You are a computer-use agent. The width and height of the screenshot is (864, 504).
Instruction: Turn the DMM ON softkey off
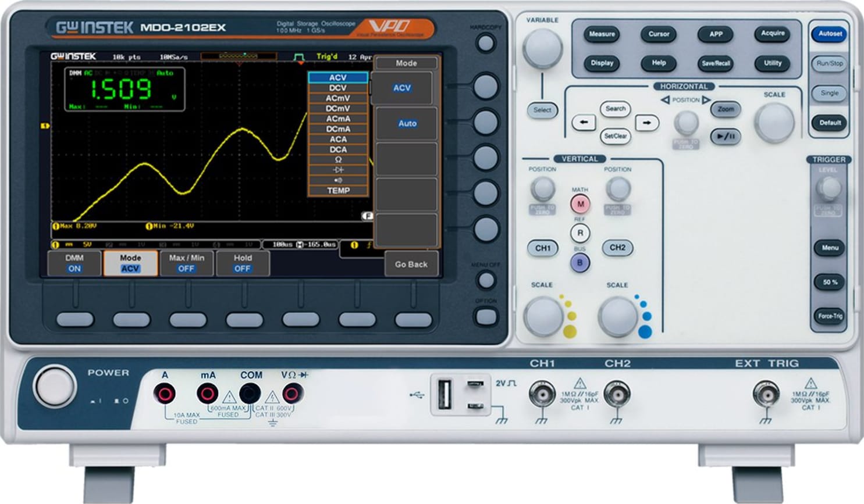(x=74, y=263)
